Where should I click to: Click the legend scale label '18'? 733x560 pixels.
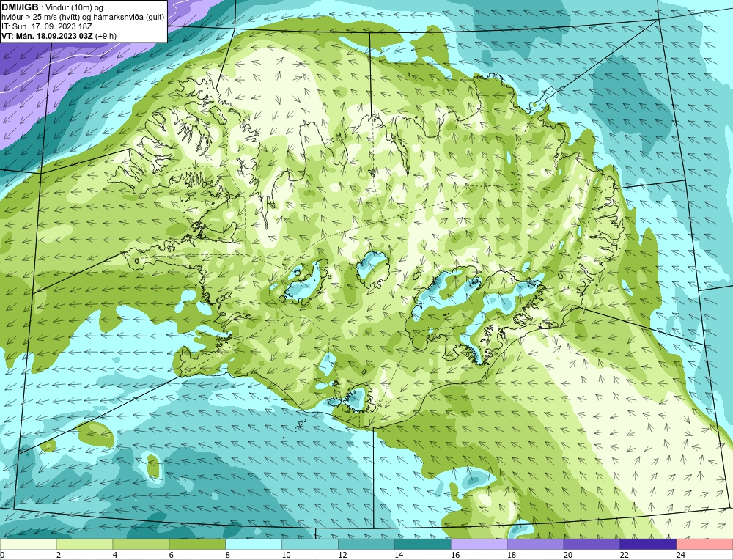[x=512, y=555]
